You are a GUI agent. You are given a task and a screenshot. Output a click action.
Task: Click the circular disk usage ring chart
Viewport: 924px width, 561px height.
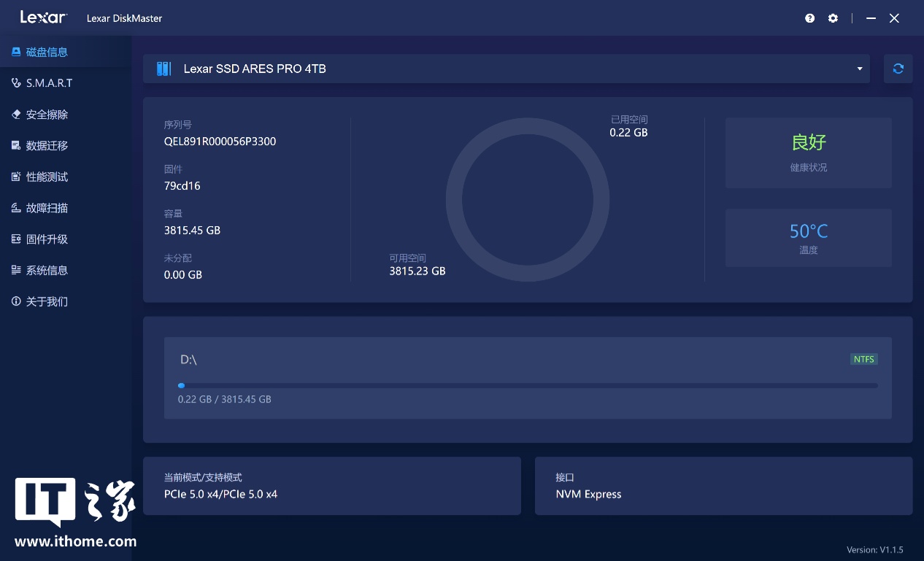tap(528, 200)
